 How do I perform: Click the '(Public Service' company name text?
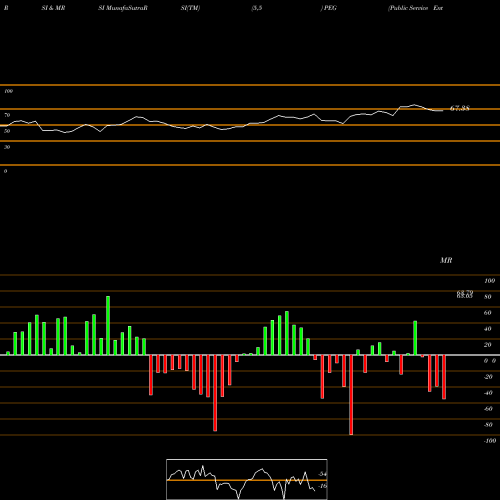point(408,8)
